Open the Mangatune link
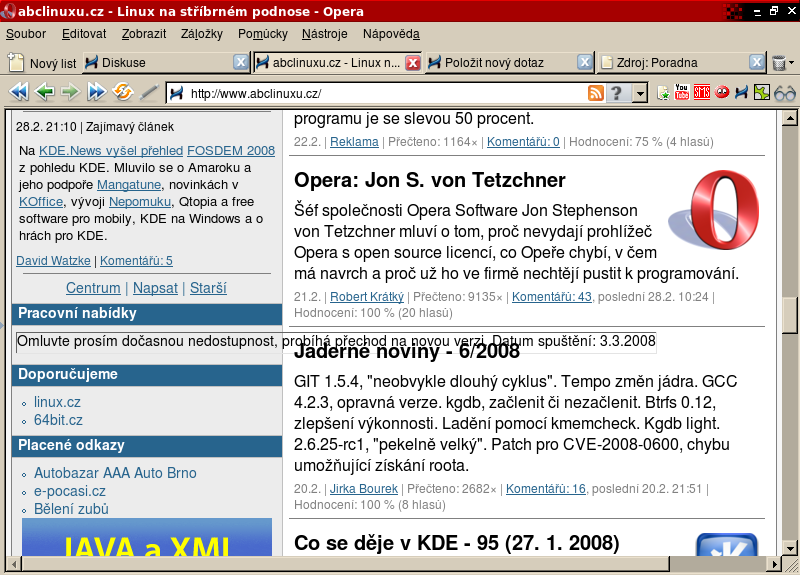This screenshot has height=575, width=800. point(129,185)
